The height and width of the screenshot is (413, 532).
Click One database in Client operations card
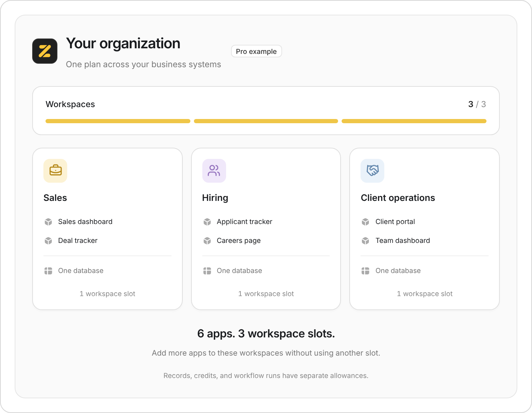[398, 271]
